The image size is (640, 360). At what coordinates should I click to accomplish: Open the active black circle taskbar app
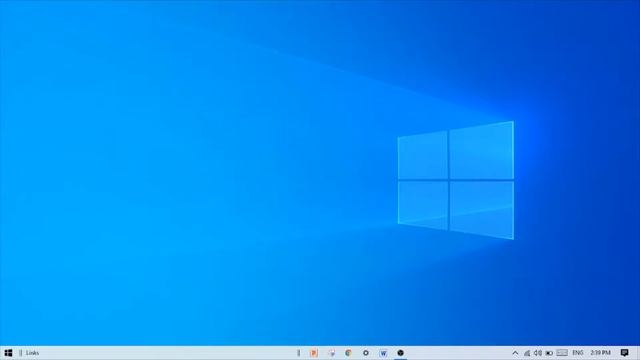(400, 353)
